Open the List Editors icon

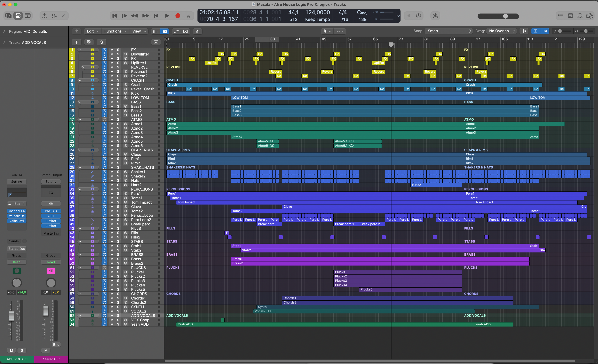pyautogui.click(x=560, y=16)
